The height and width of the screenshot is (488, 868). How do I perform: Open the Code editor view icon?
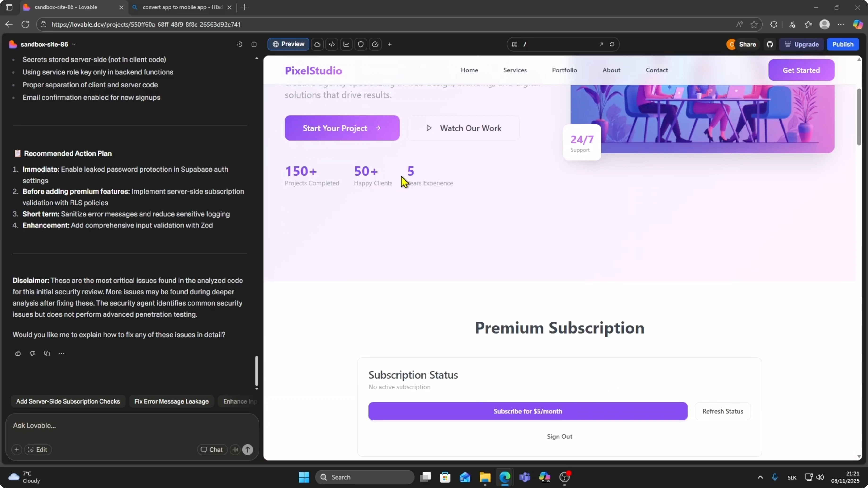click(x=332, y=44)
